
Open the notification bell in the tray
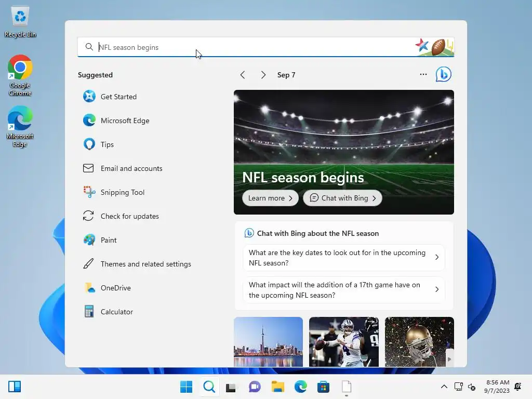point(518,387)
